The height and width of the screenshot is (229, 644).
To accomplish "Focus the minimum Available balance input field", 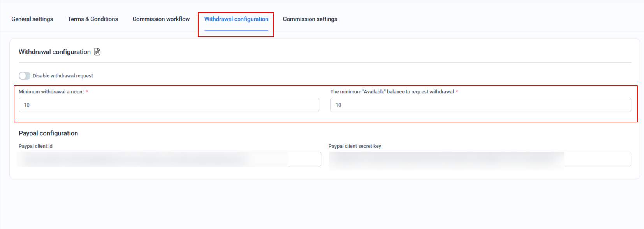I will coord(480,105).
